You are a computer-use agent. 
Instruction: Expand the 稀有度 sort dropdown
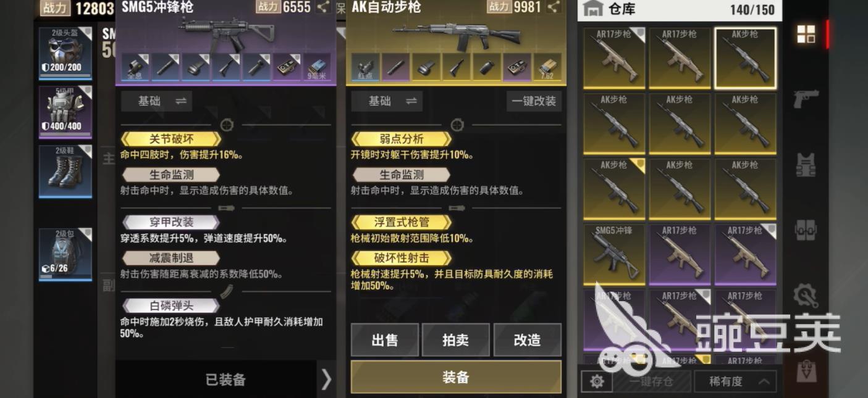pos(735,381)
